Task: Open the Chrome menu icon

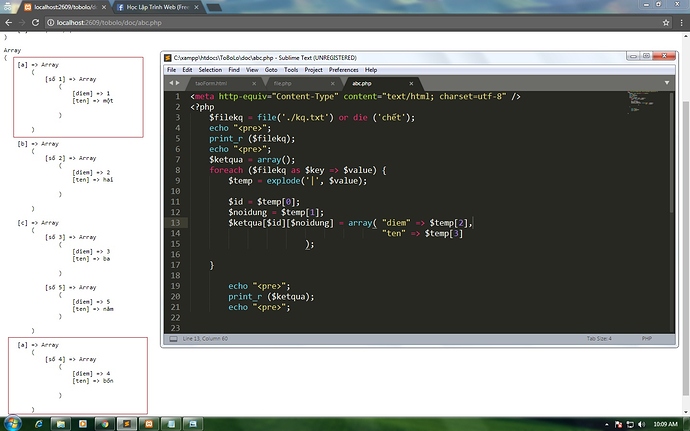Action: point(681,21)
